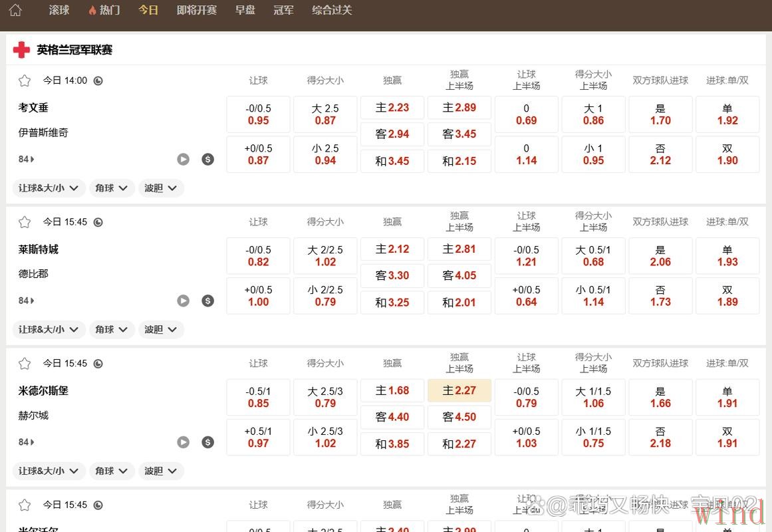The height and width of the screenshot is (532, 772).
Task: Select the flame hot-matches icon
Action: 92,10
